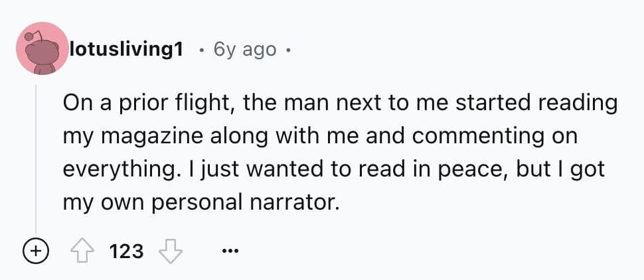
Task: Click the "6y ago" timestamp
Action: (245, 50)
